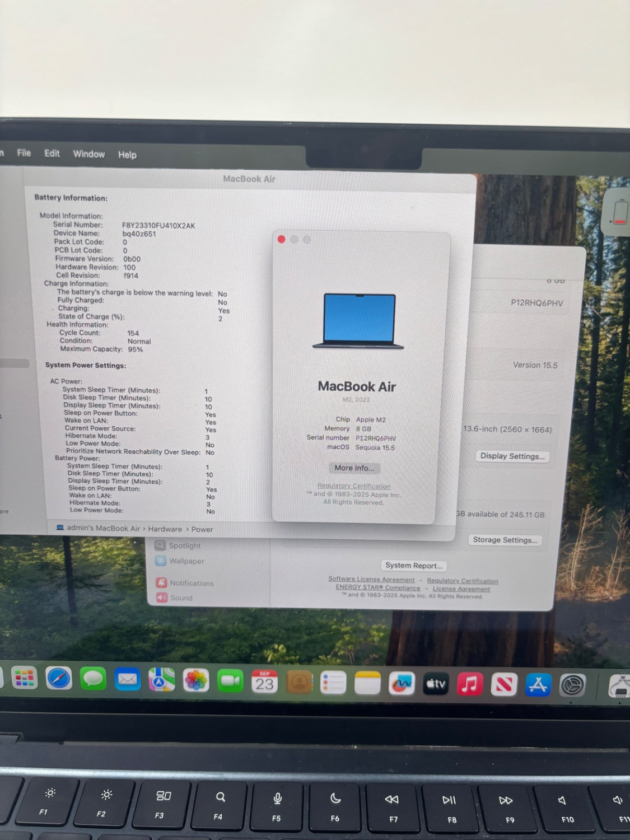
Task: Open the App Store from the Dock
Action: (538, 684)
